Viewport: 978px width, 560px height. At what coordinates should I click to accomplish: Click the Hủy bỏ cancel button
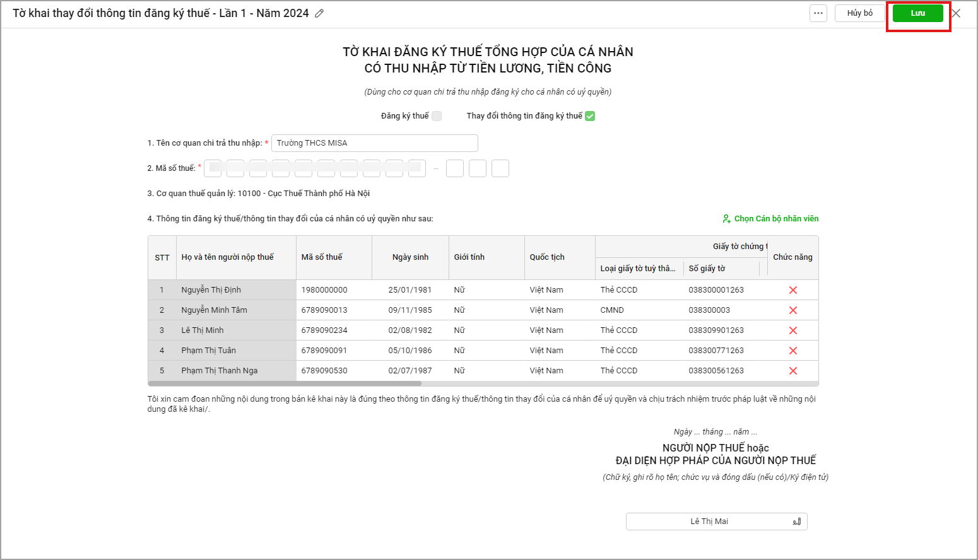pos(859,13)
